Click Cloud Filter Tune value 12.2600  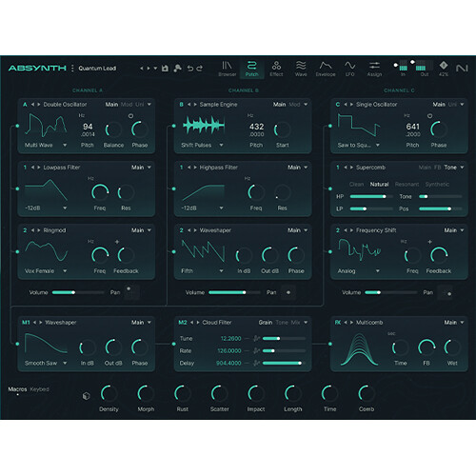pos(230,339)
